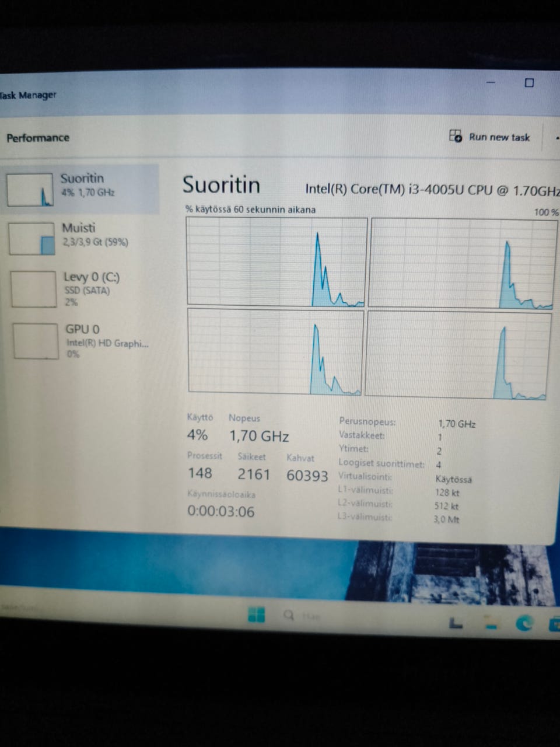Open File Explorer from taskbar
Image resolution: width=560 pixels, height=747 pixels.
tap(491, 623)
